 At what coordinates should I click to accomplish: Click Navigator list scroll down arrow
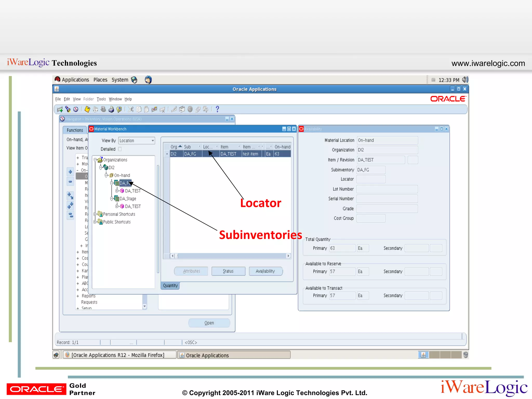[x=145, y=307]
